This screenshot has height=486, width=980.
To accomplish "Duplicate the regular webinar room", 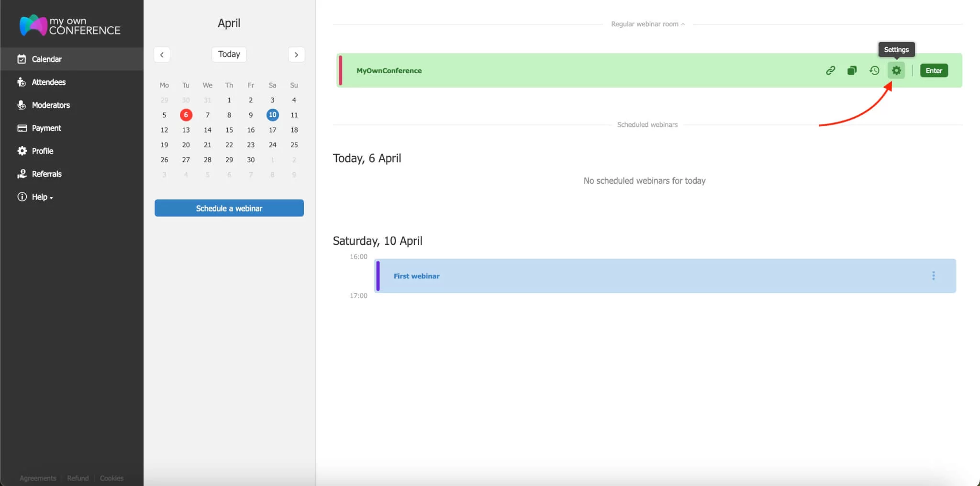I will pos(852,70).
